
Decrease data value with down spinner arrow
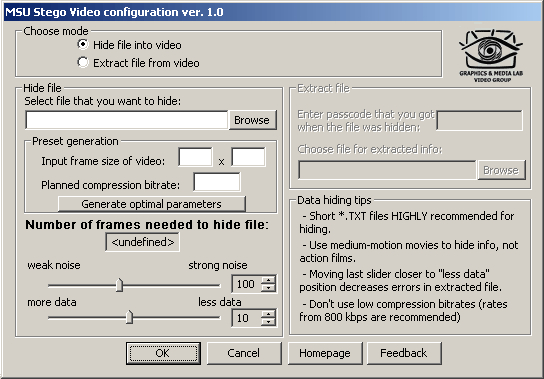(268, 322)
